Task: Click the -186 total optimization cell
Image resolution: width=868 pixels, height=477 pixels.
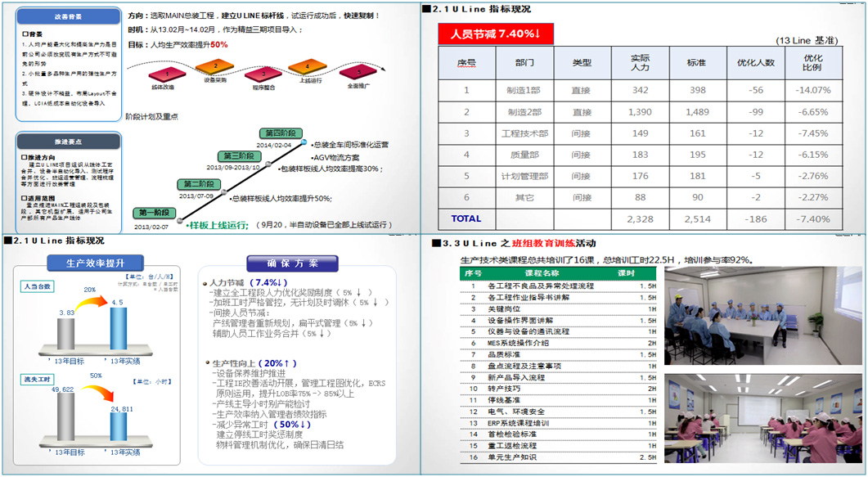Action: click(x=756, y=219)
